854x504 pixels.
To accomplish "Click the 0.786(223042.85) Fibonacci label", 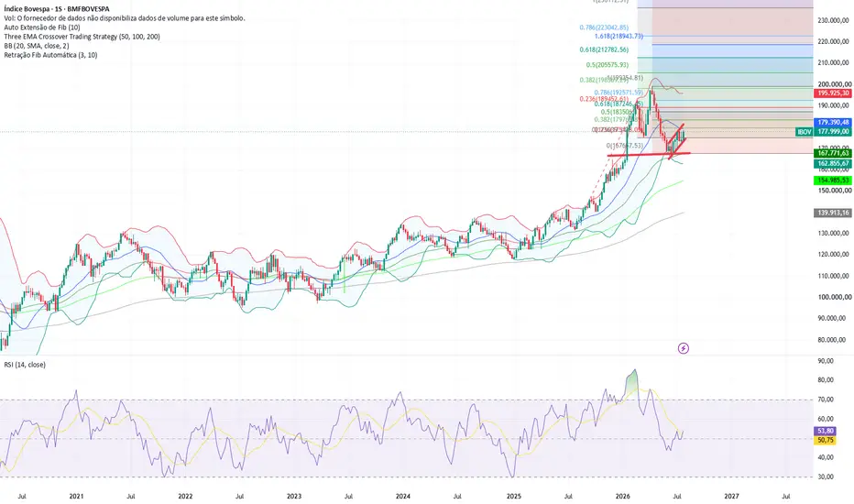I will (604, 27).
